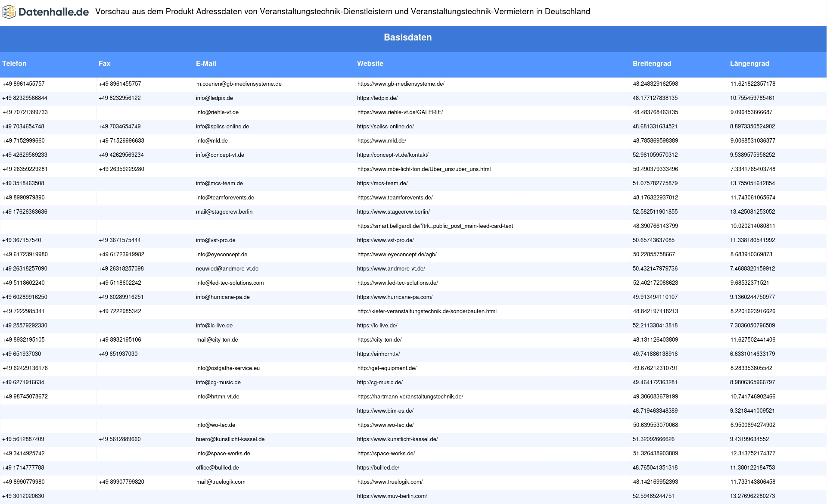Click the Telefon column header

(x=14, y=63)
